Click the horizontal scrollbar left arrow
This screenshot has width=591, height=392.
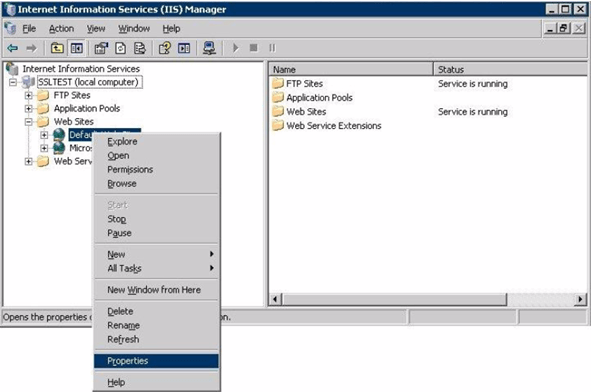click(275, 299)
